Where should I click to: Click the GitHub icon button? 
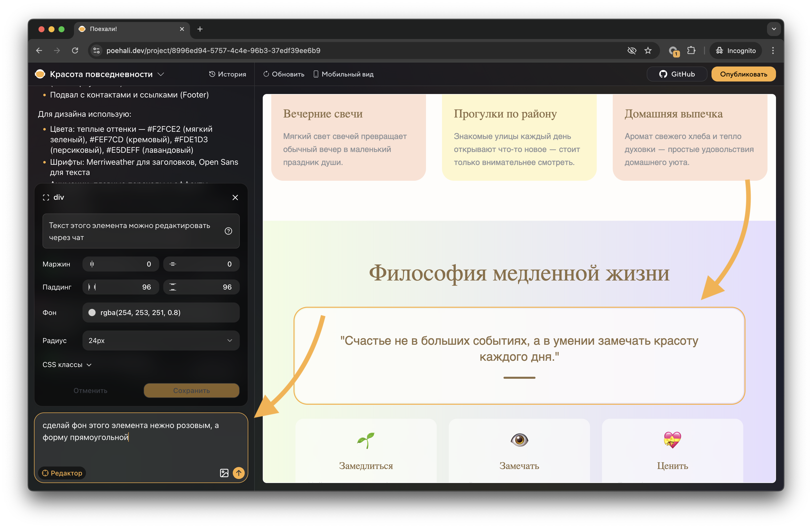663,74
